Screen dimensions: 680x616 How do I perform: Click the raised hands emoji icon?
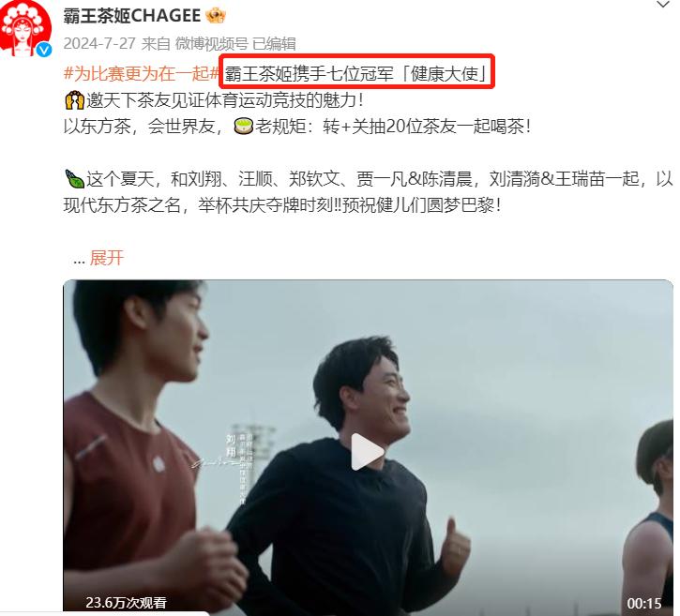74,100
